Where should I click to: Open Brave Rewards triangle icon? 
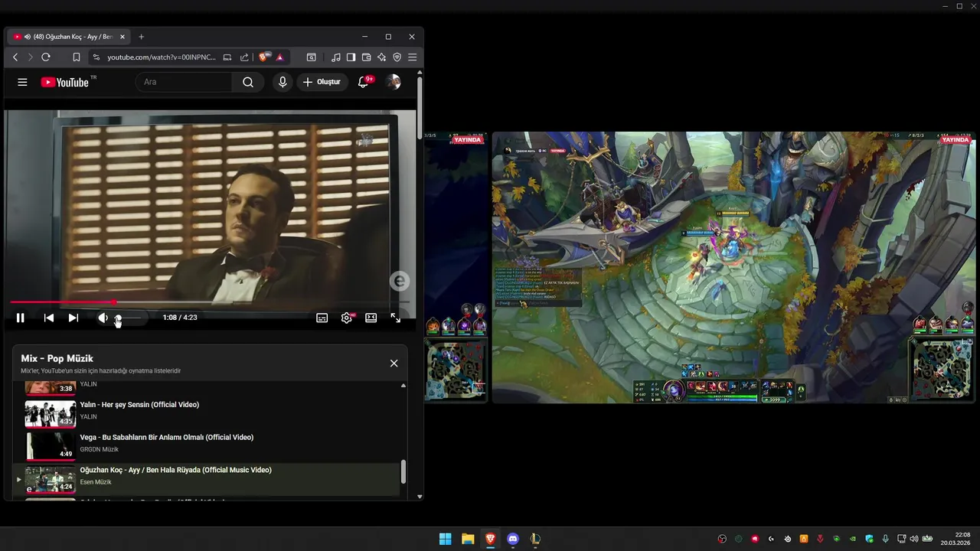(x=280, y=57)
